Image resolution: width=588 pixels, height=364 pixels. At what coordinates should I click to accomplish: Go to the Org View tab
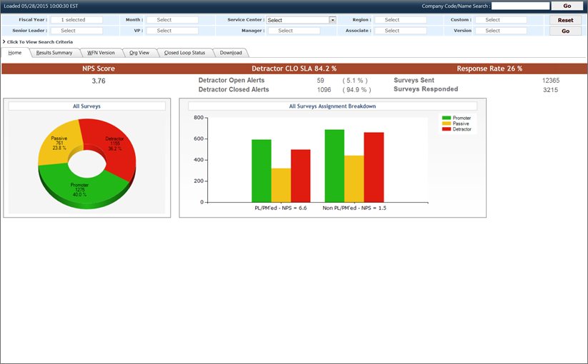click(139, 53)
